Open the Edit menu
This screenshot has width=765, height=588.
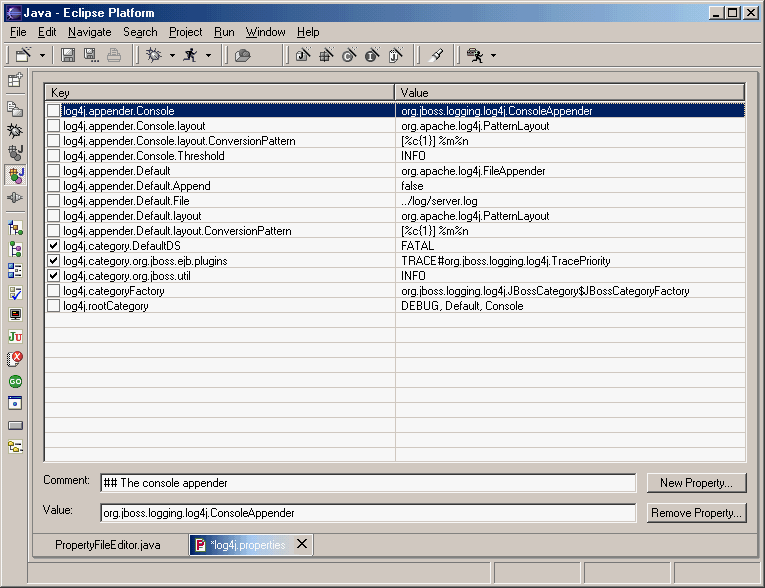click(x=47, y=32)
